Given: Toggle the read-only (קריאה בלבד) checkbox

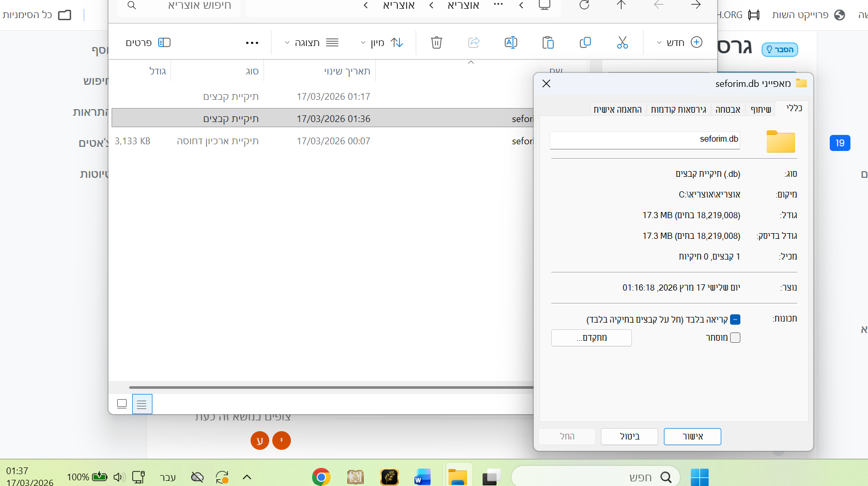Looking at the screenshot, I should click(735, 320).
